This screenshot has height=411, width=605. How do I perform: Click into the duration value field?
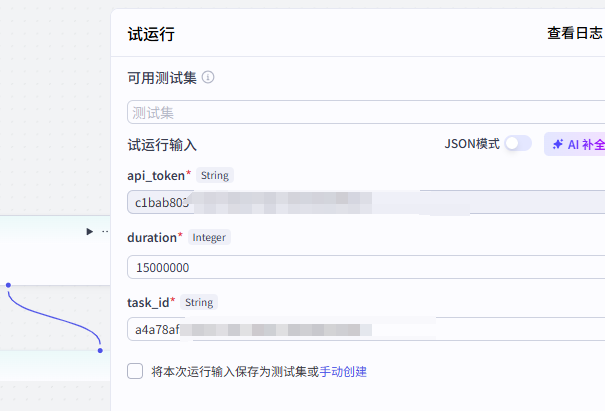coord(365,267)
